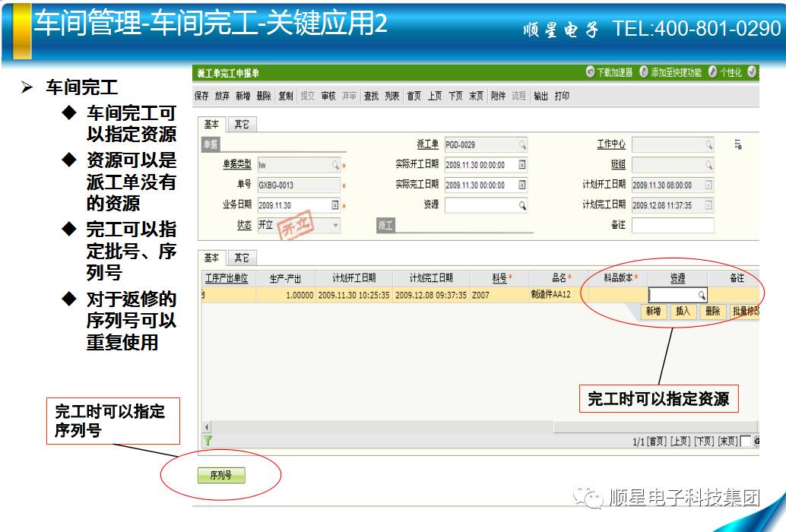
Task: Click 保存 in the toolbar
Action: tap(201, 97)
